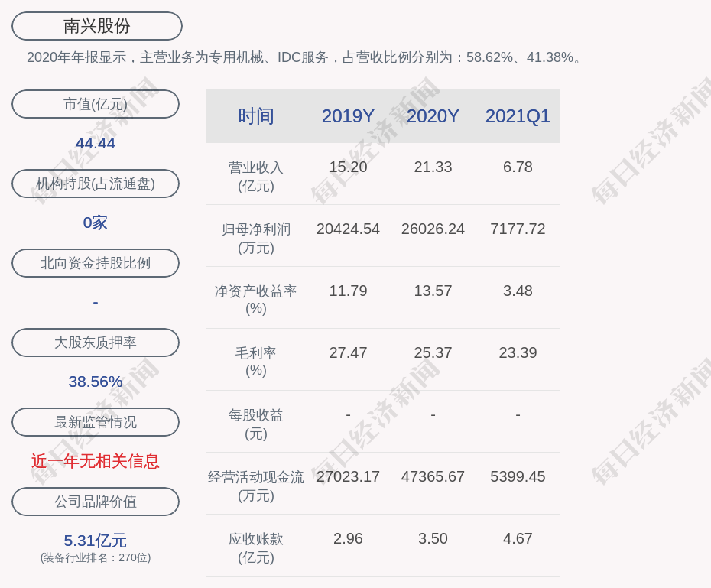711x588 pixels.
Task: Switch to the 2020Y column header
Action: pyautogui.click(x=433, y=116)
